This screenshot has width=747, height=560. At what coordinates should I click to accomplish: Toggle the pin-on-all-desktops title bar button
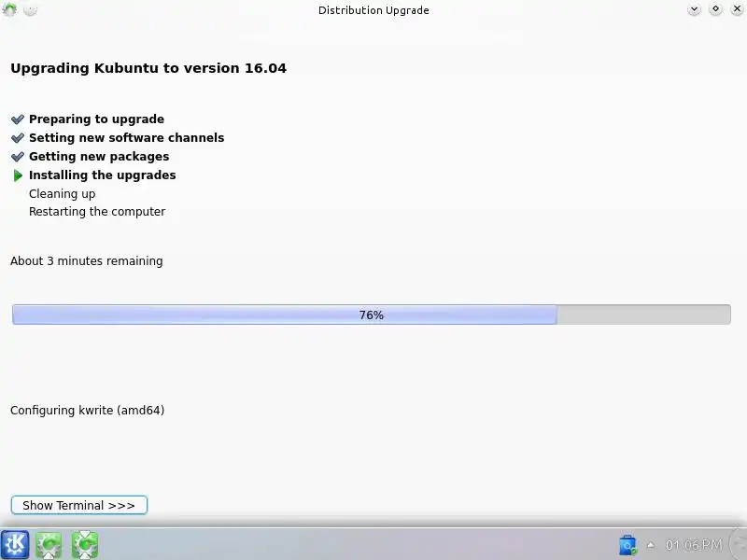30,9
